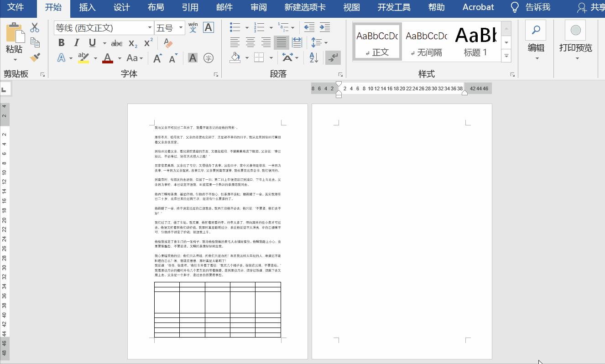Image resolution: width=605 pixels, height=364 pixels.
Task: Enable center paragraph alignment
Action: coord(250,42)
